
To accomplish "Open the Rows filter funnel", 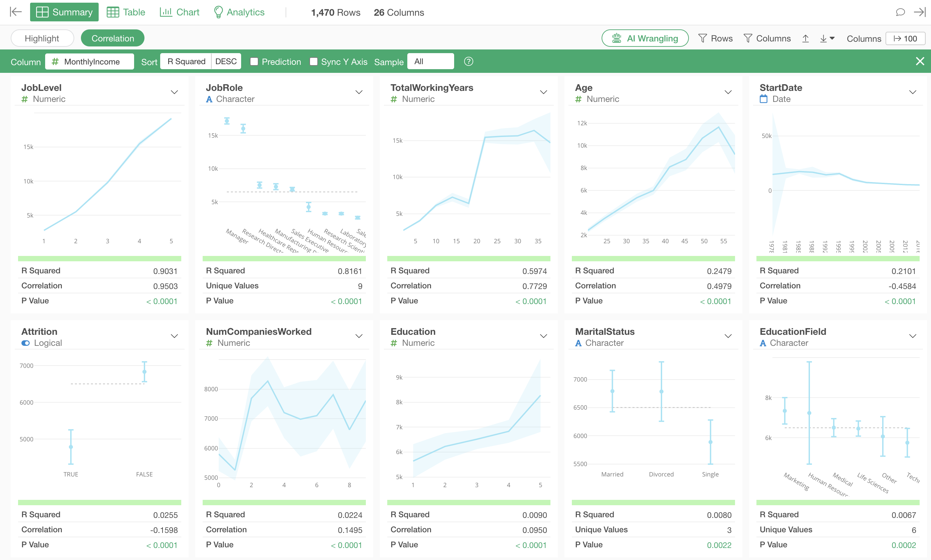I will point(715,38).
